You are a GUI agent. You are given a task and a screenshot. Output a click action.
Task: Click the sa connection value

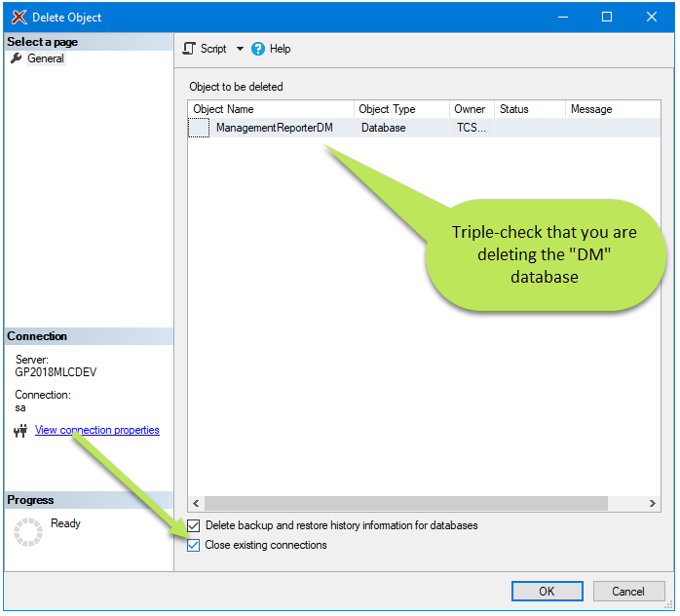click(x=19, y=407)
